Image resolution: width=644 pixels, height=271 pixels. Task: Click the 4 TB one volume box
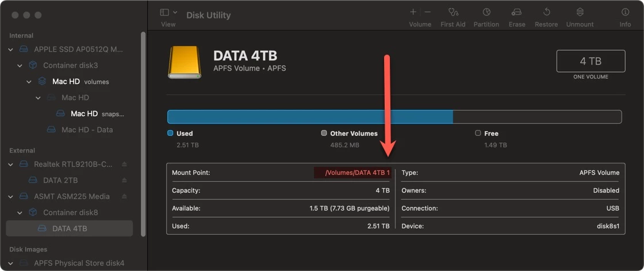tap(591, 61)
